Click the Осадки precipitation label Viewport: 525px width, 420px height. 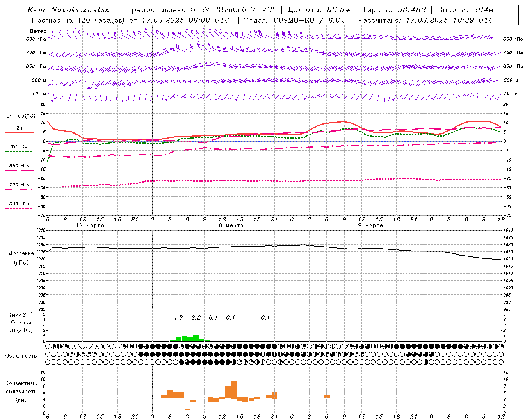(x=21, y=322)
